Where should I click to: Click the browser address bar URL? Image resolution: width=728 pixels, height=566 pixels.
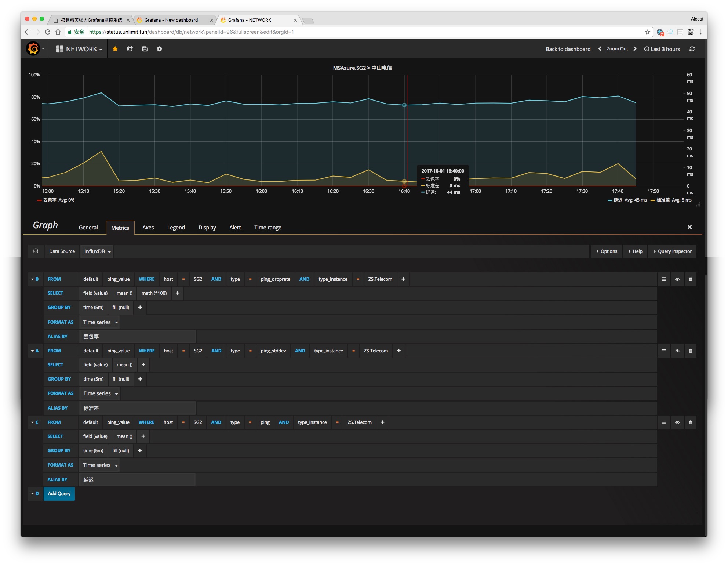click(191, 32)
